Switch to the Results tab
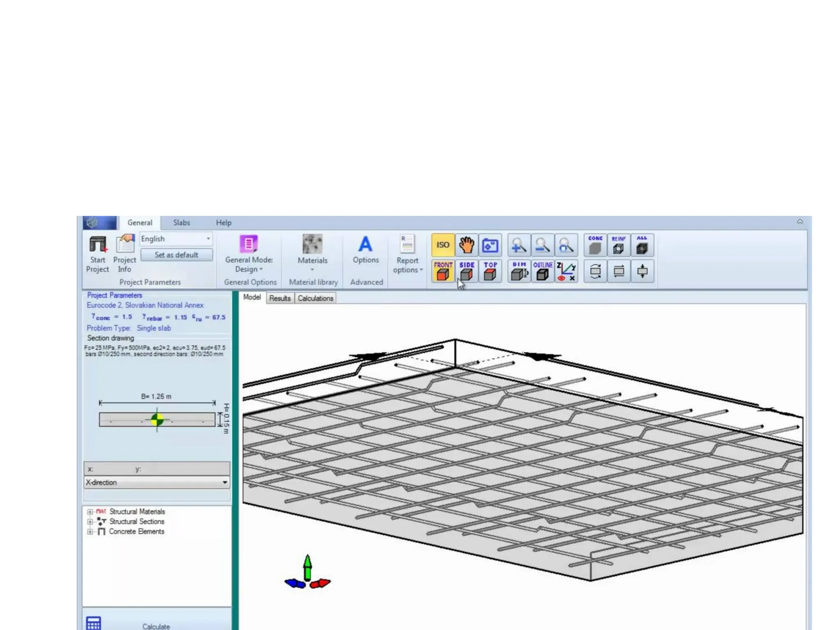 click(x=280, y=298)
